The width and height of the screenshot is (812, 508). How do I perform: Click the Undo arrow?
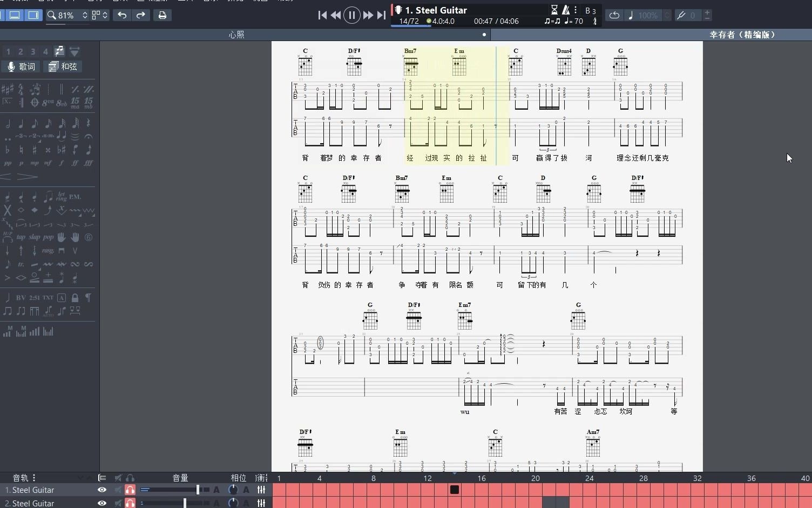(x=122, y=15)
